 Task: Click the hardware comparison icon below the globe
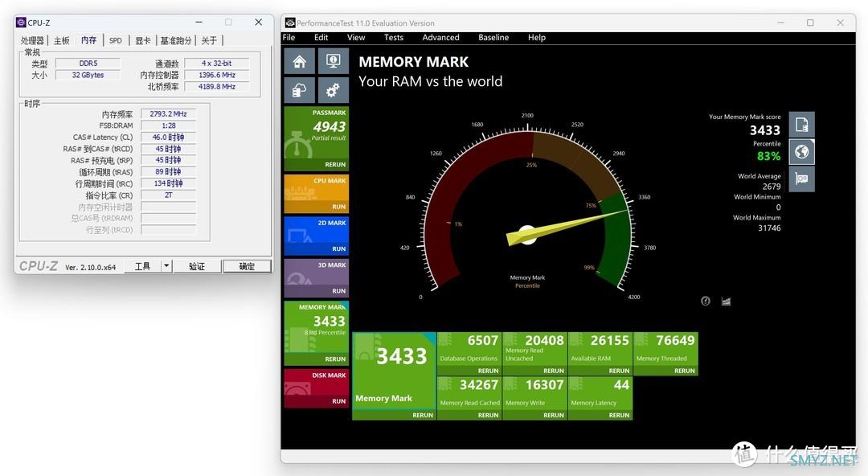[801, 179]
